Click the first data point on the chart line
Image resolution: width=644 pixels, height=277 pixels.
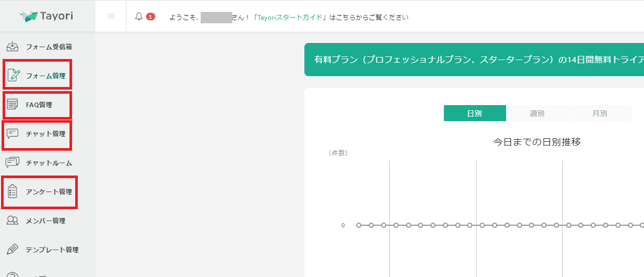pos(359,225)
